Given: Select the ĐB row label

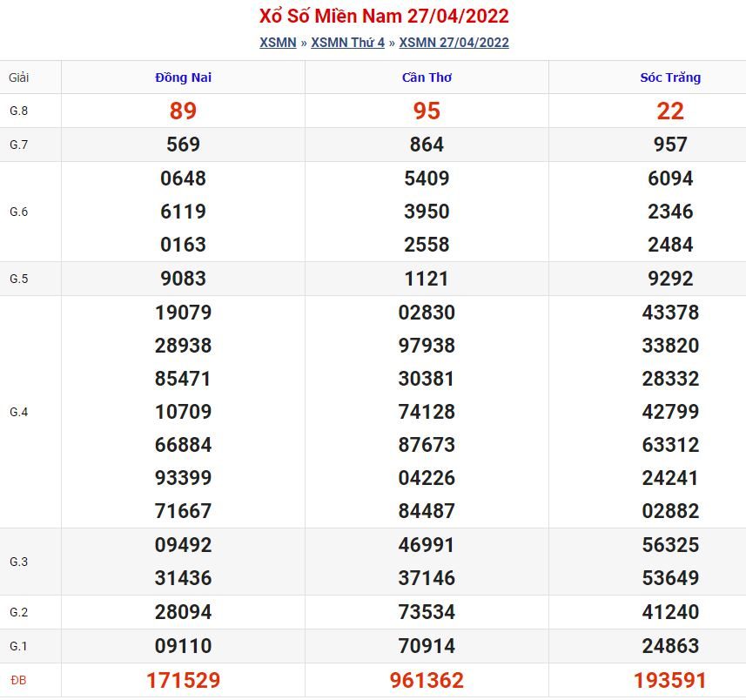Looking at the screenshot, I should (x=18, y=681).
